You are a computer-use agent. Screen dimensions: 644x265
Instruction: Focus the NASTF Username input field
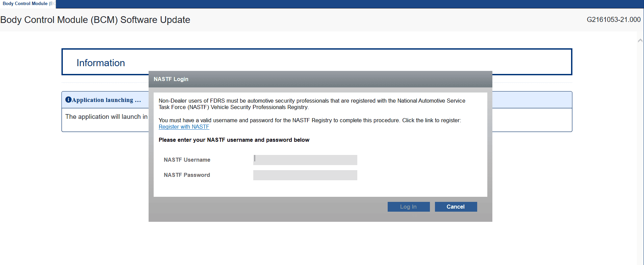tap(305, 160)
